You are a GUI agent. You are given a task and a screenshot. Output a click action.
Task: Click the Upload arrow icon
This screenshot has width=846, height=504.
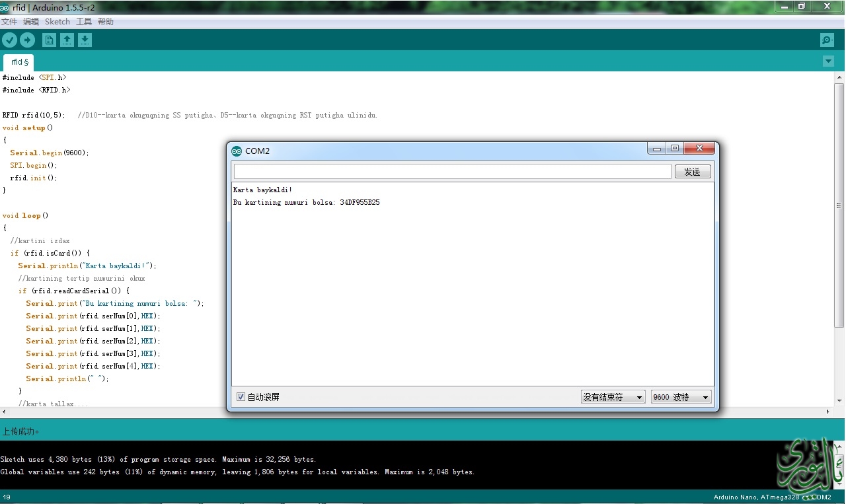pos(27,40)
